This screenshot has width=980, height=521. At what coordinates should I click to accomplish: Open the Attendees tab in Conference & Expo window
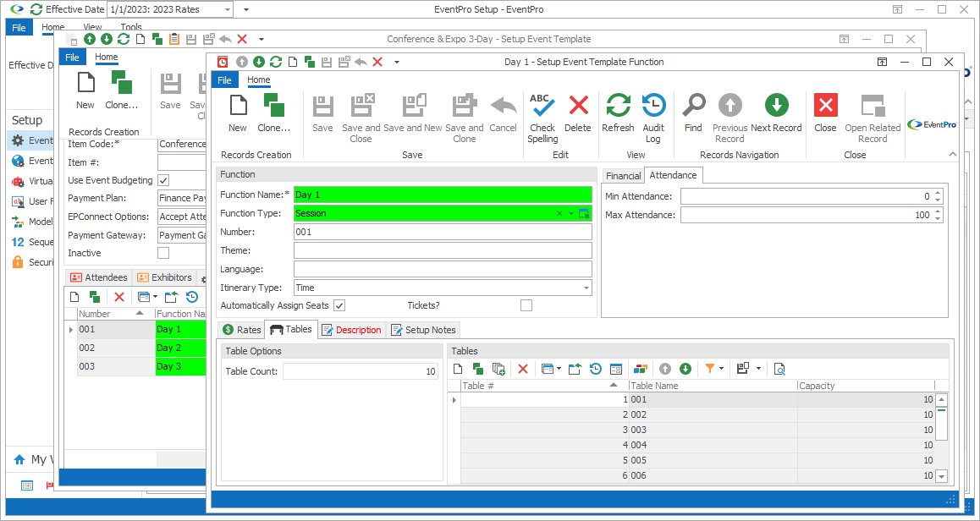(99, 277)
